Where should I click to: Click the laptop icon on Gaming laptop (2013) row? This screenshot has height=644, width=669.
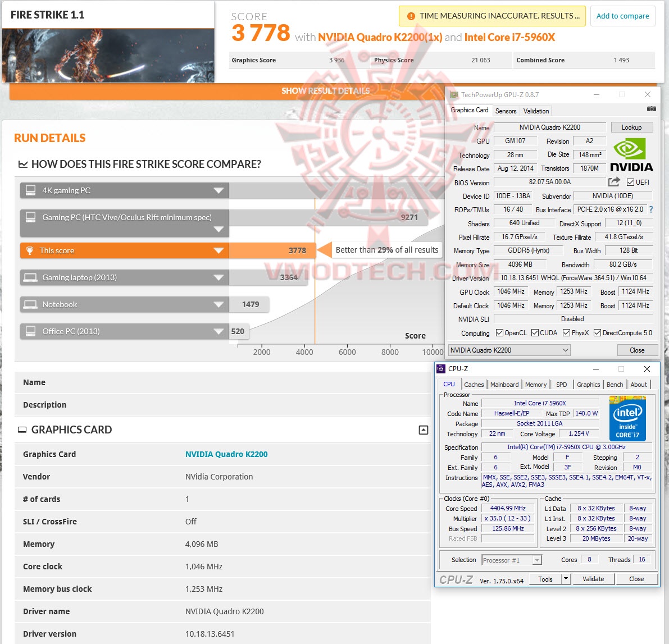pos(30,278)
